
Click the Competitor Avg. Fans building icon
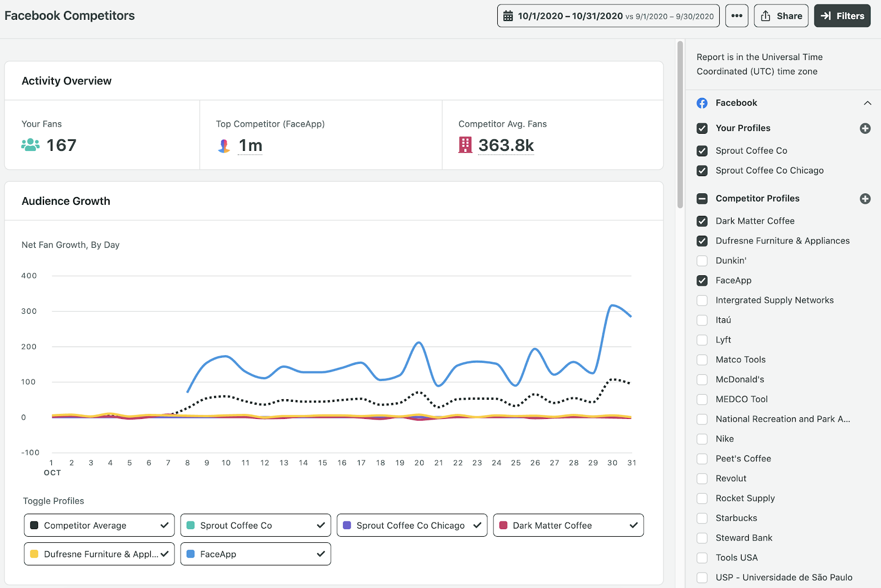click(465, 145)
